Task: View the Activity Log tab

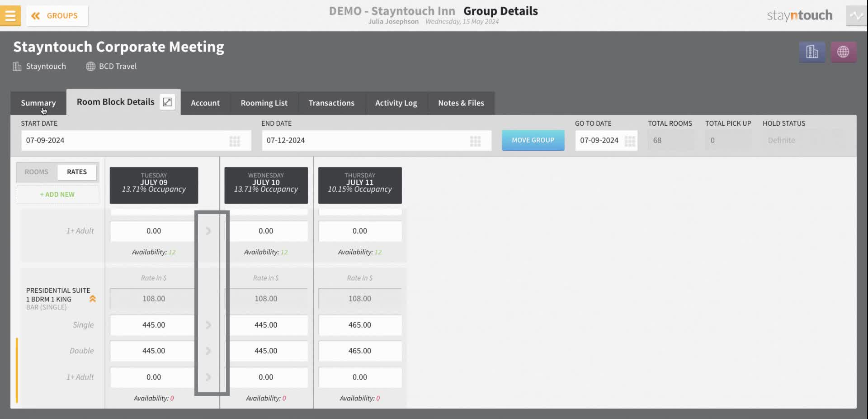Action: point(396,103)
